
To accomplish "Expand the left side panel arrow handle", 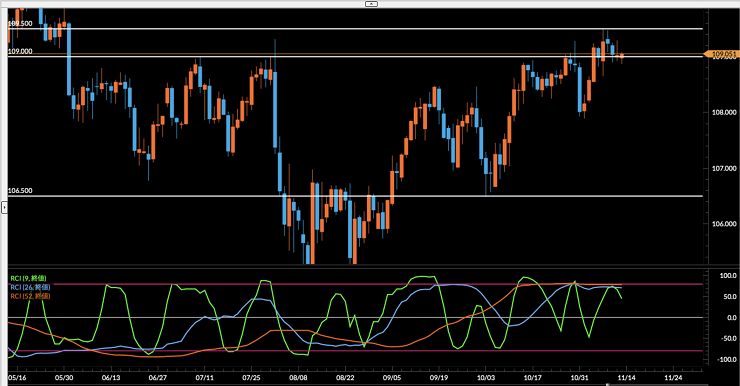I will tap(4, 207).
